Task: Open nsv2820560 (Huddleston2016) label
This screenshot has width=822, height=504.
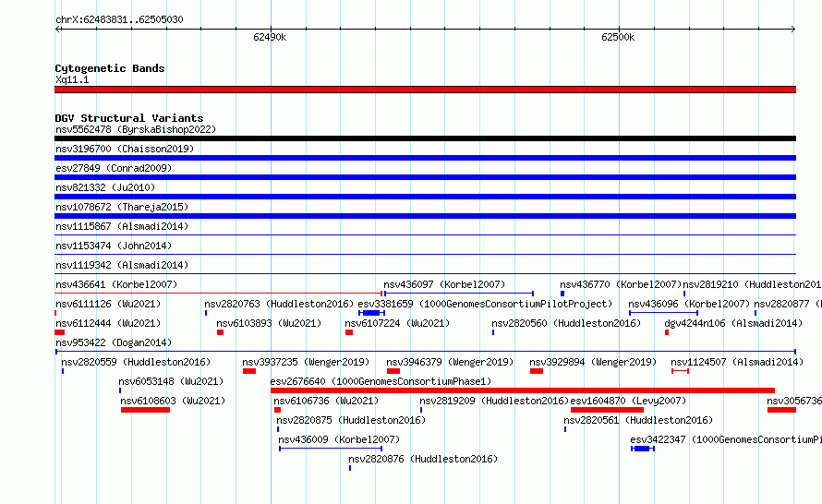Action: pyautogui.click(x=567, y=323)
